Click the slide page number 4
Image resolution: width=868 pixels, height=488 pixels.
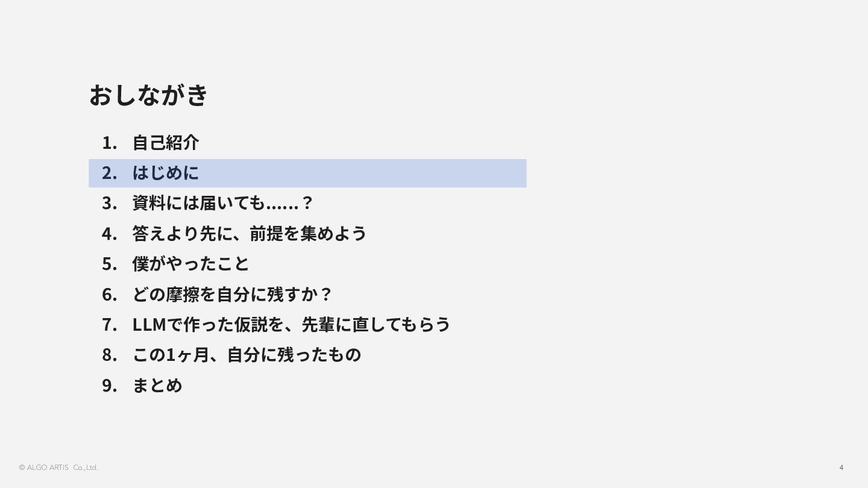(841, 468)
